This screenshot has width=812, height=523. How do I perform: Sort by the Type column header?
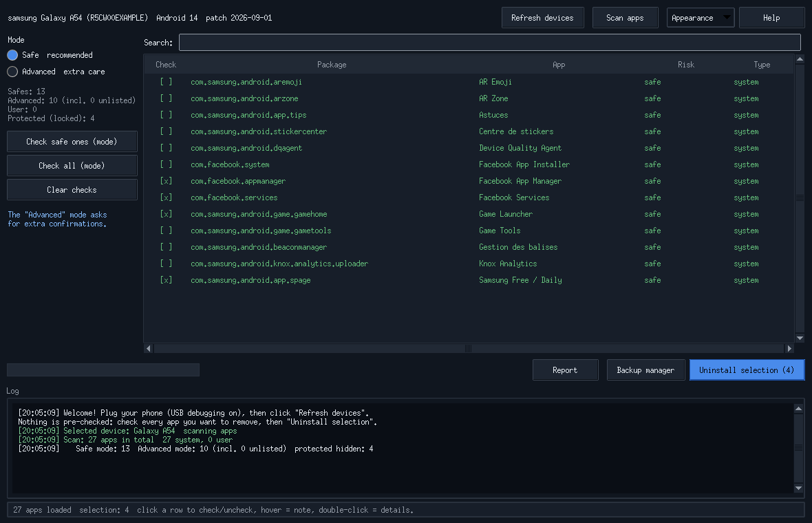coord(762,65)
